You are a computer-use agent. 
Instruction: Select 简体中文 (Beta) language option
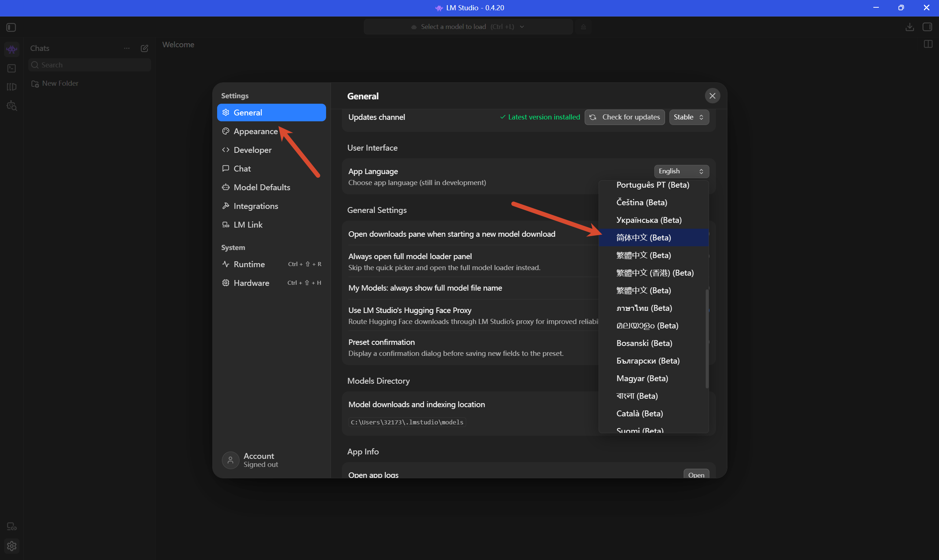click(653, 238)
